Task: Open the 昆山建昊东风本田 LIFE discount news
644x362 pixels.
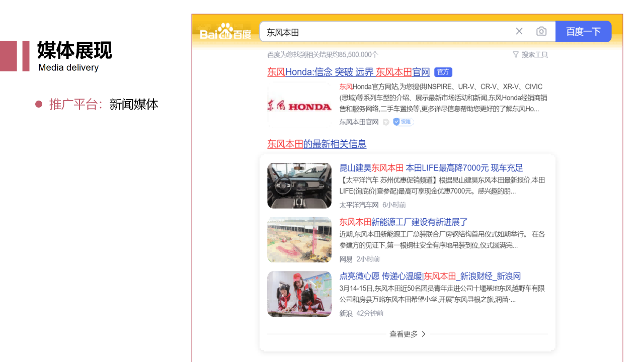Action: pos(431,168)
